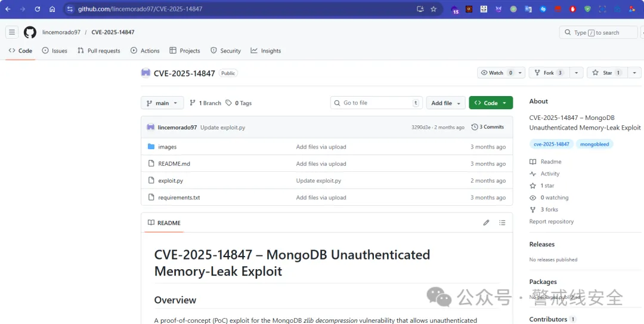Expand the Star lists dropdown arrow
This screenshot has height=324, width=644.
click(634, 73)
